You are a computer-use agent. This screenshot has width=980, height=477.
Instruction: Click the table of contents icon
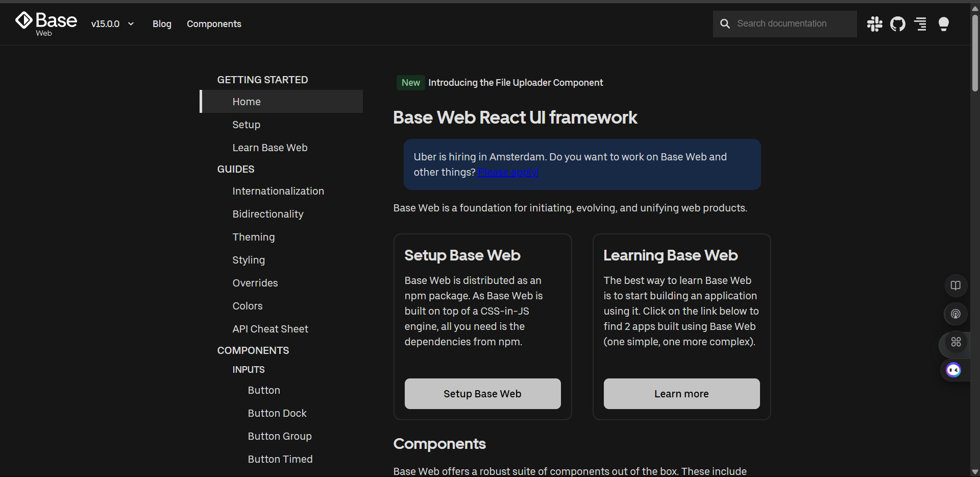coord(920,23)
